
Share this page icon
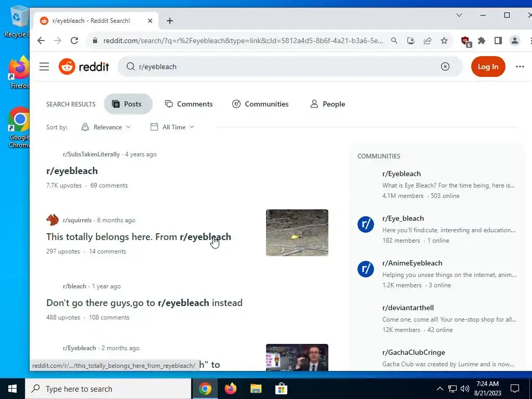428,41
